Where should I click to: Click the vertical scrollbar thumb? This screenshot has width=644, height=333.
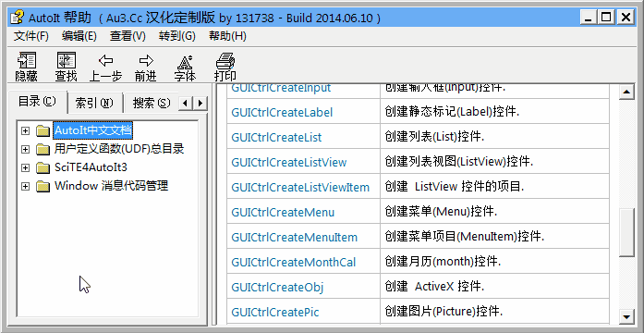click(626, 233)
